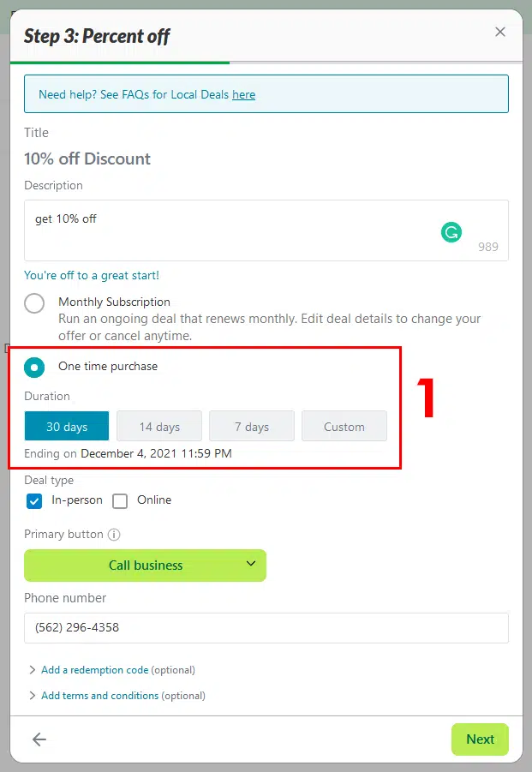Click into the Description text box
Screen dimensions: 532x772
point(266,230)
